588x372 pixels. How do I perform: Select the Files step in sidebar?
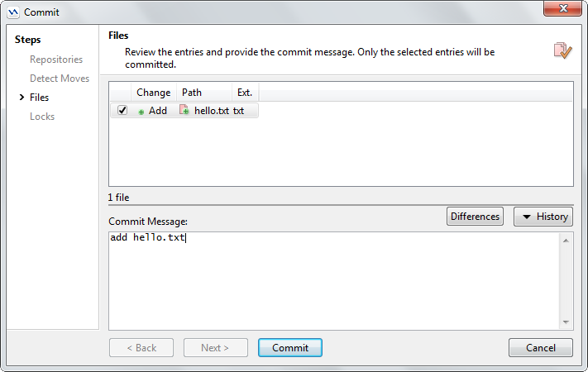pyautogui.click(x=39, y=98)
